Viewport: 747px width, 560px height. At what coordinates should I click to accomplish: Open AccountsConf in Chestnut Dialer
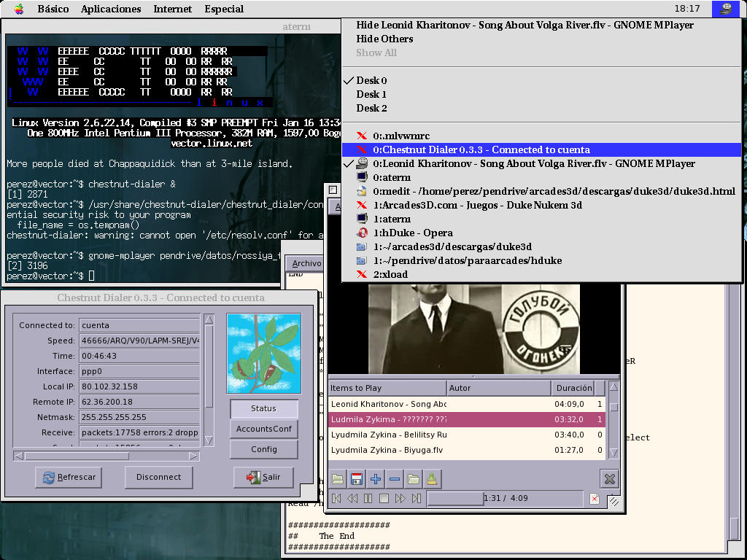pos(264,429)
